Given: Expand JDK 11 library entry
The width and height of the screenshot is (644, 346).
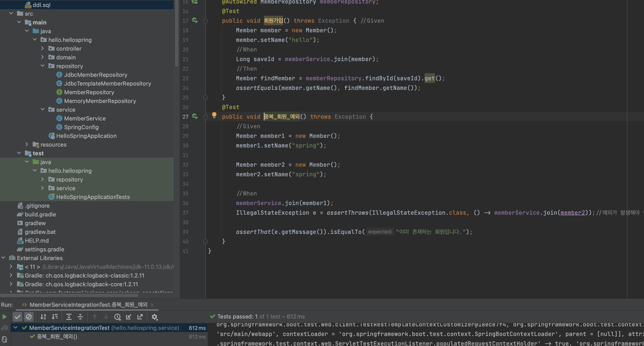Looking at the screenshot, I should click(11, 267).
